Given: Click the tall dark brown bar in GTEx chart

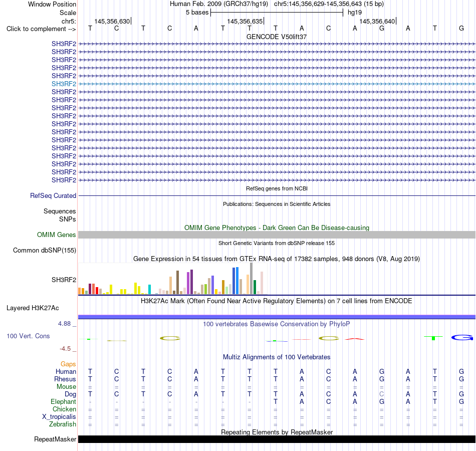Looking at the screenshot, I should [177, 283].
